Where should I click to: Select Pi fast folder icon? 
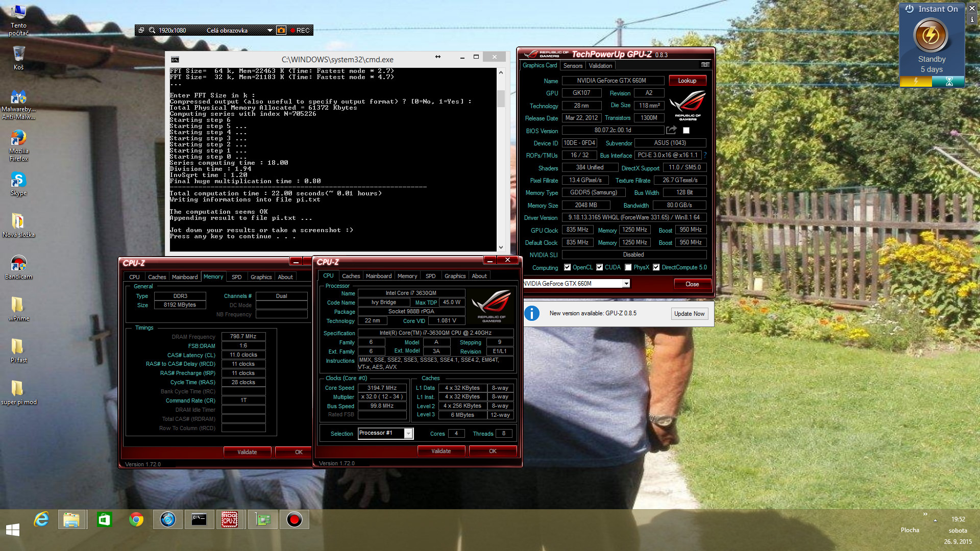pyautogui.click(x=18, y=350)
